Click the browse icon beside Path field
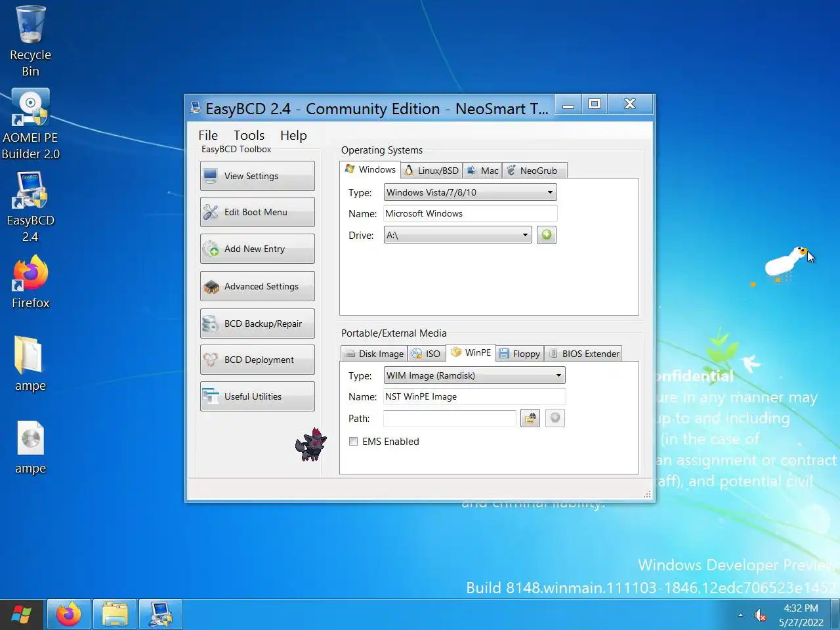The width and height of the screenshot is (840, 630). (530, 418)
